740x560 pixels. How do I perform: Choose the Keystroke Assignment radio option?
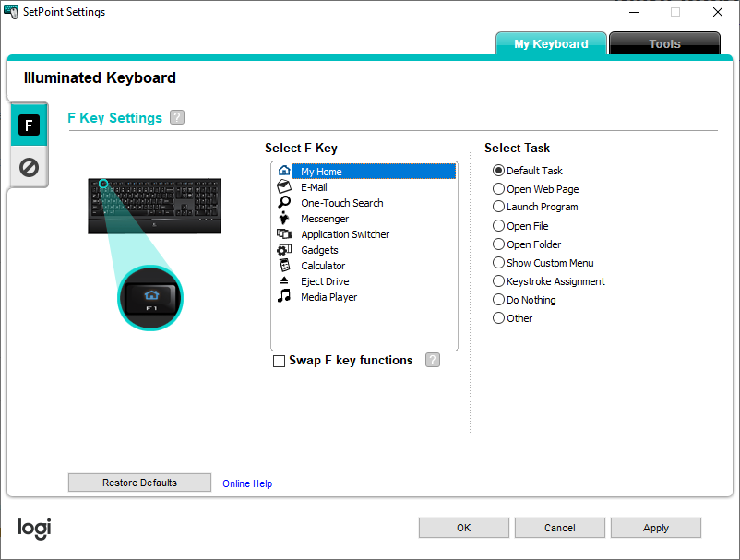[499, 281]
